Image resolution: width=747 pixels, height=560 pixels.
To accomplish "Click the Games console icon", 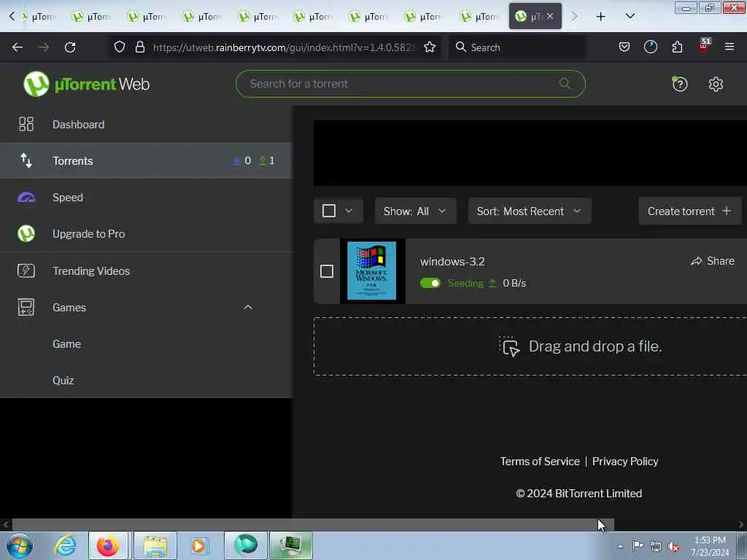I will [26, 307].
